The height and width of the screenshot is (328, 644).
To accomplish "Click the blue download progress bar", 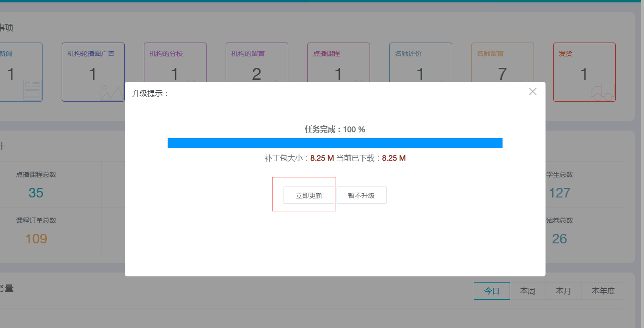I will point(335,143).
